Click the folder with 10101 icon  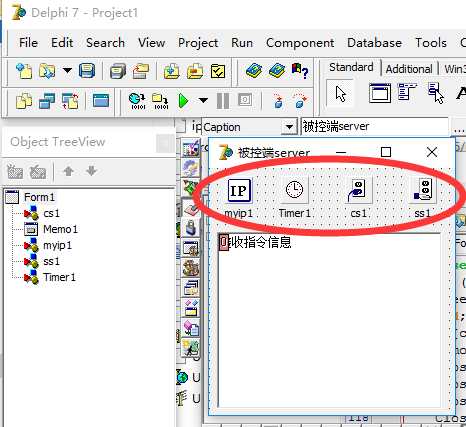coord(160,101)
